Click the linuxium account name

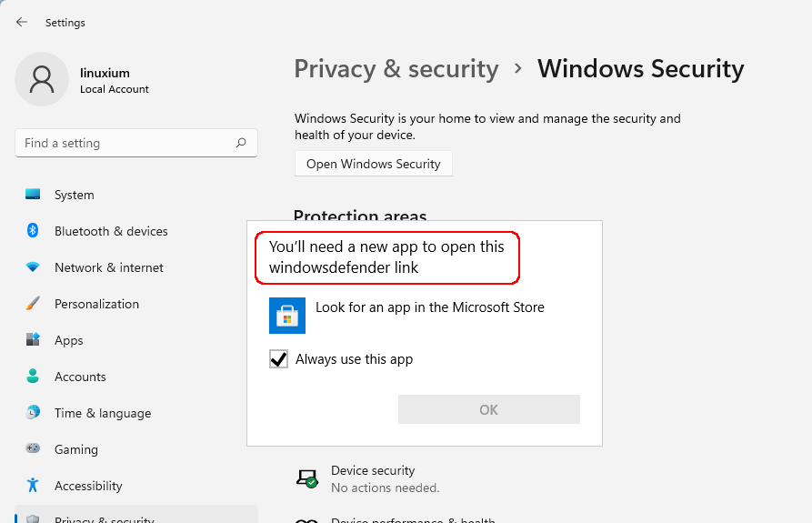pos(105,73)
